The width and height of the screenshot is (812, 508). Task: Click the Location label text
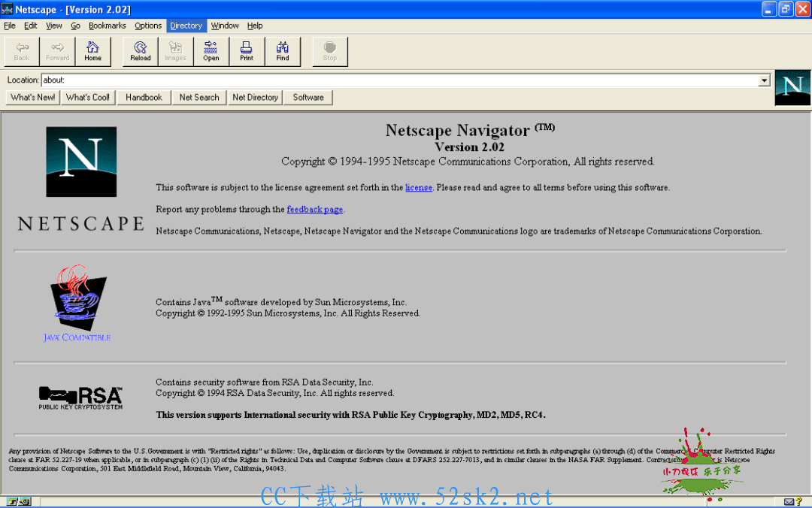pos(23,80)
